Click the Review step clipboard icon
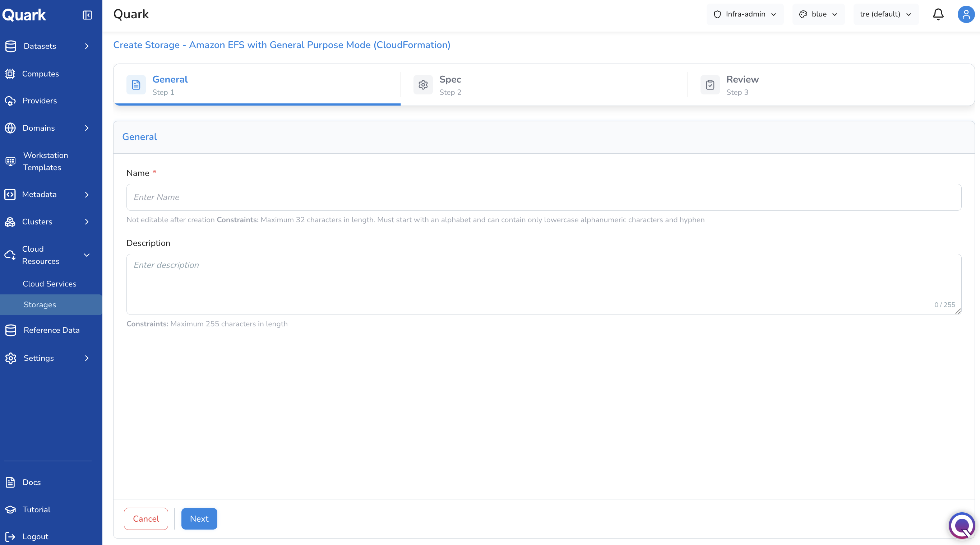 click(x=710, y=85)
